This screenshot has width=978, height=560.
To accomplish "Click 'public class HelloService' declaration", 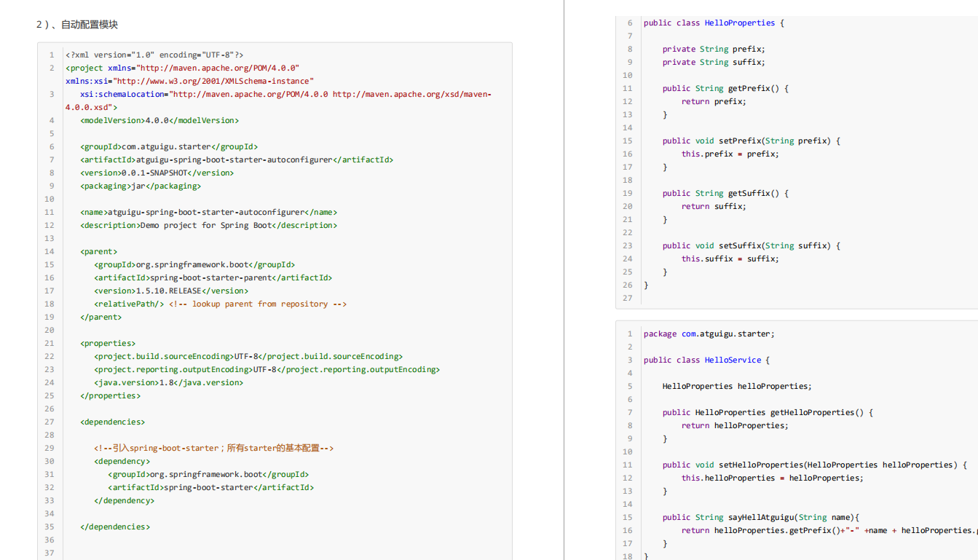I will pos(706,360).
